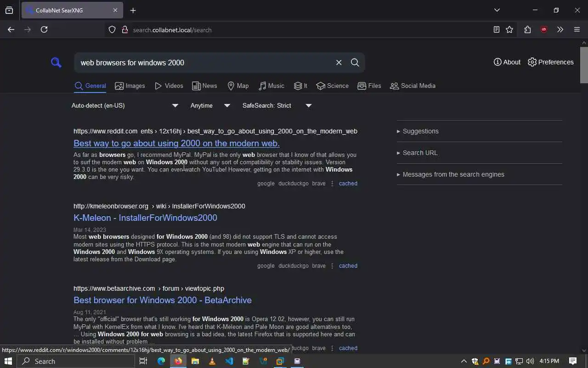Open Notepad++ from the taskbar
This screenshot has width=588, height=368.
pyautogui.click(x=246, y=361)
